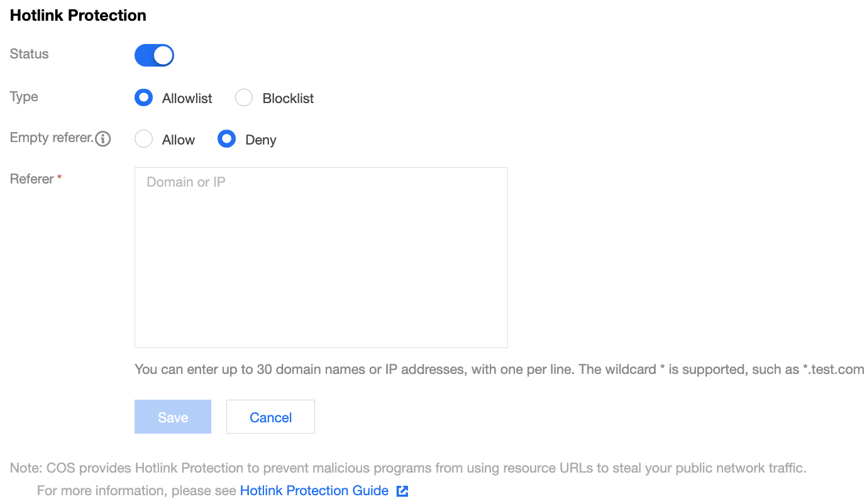Open the Hotlink Protection Guide link
Viewport: 867px width, 504px height.
pyautogui.click(x=314, y=491)
